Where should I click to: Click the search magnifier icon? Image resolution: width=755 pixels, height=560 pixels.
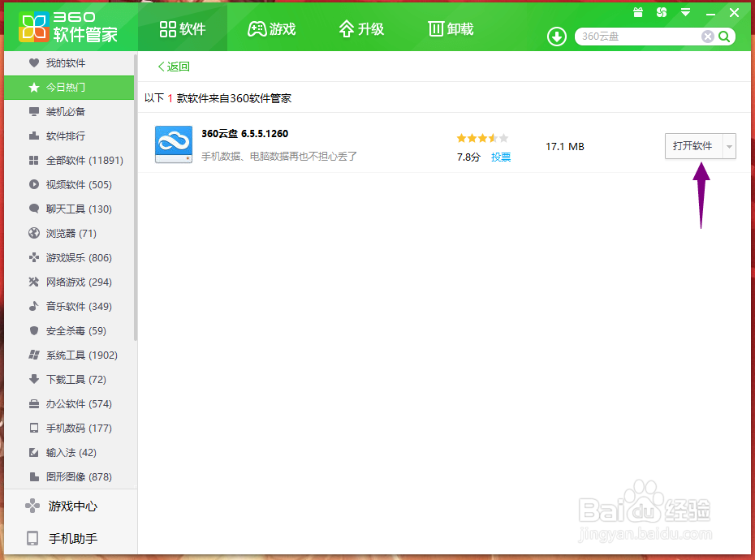(x=723, y=37)
